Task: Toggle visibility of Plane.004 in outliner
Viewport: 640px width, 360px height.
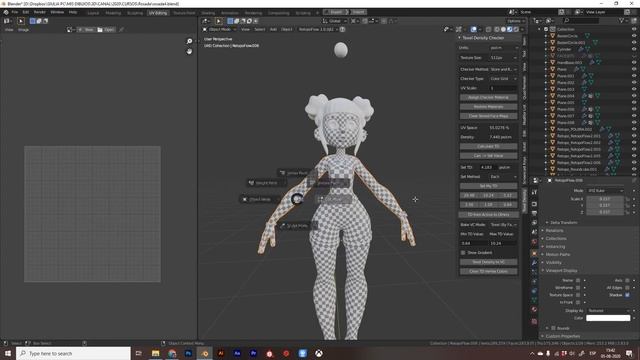Action: click(x=634, y=96)
